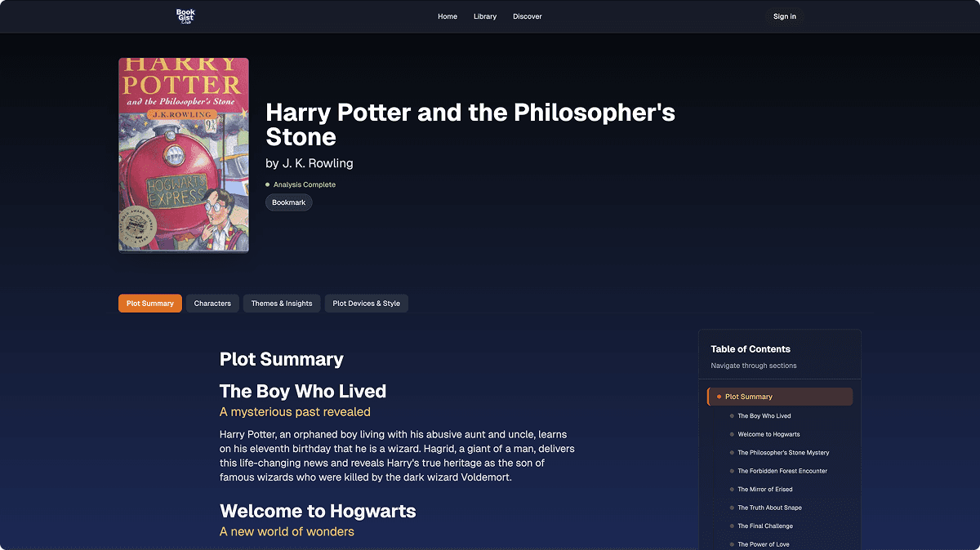
Task: Select Plot Summary in Table of Contents
Action: point(780,397)
